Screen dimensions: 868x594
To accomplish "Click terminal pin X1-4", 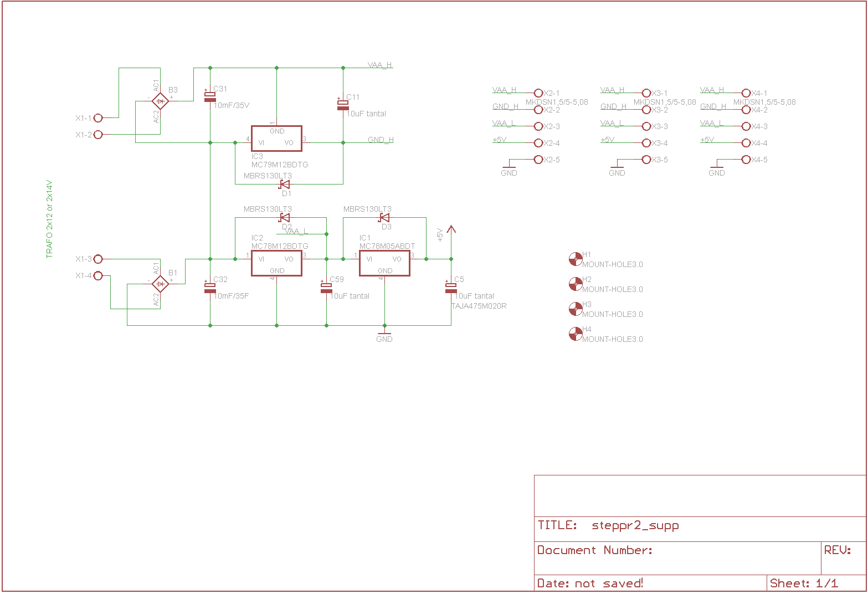I will [98, 275].
